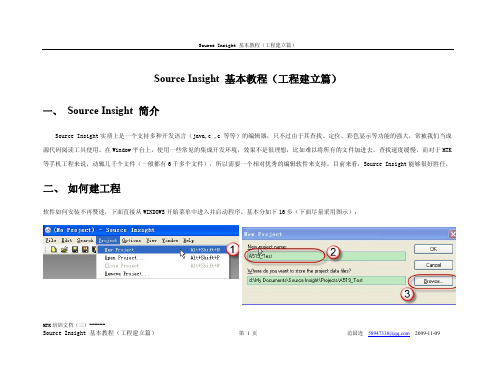495x383 pixels.
Task: Open the Edit menu
Action: (x=66, y=240)
